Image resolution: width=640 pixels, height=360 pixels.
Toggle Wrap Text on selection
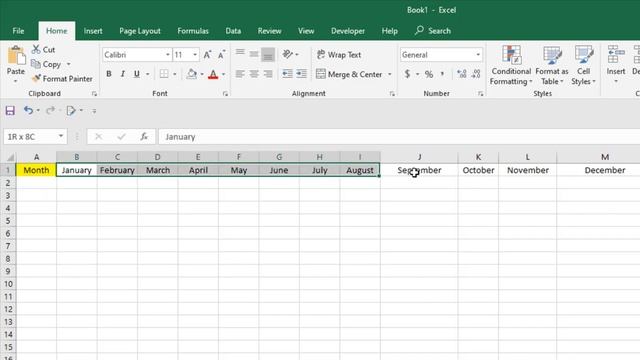(339, 54)
